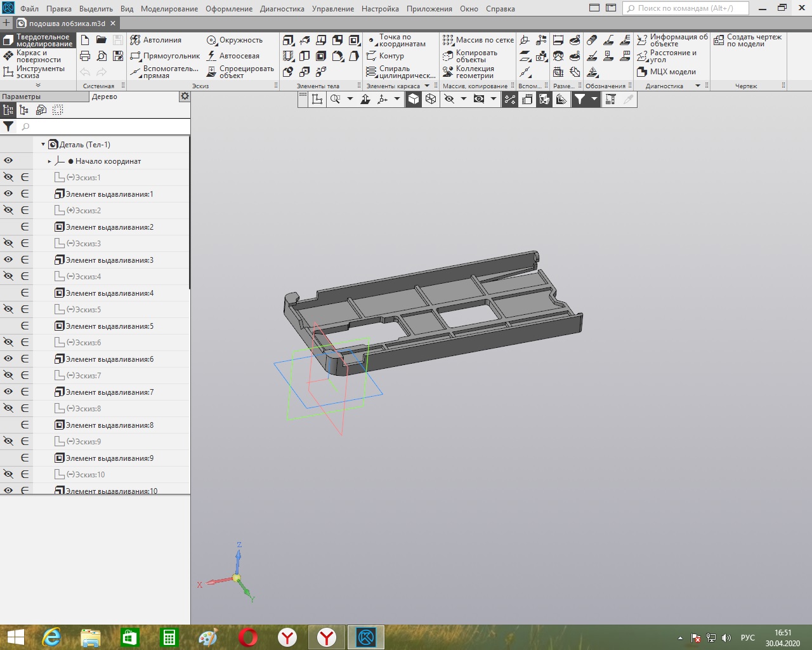Create a new document with the blank page icon
This screenshot has width=812, height=650.
click(x=85, y=40)
